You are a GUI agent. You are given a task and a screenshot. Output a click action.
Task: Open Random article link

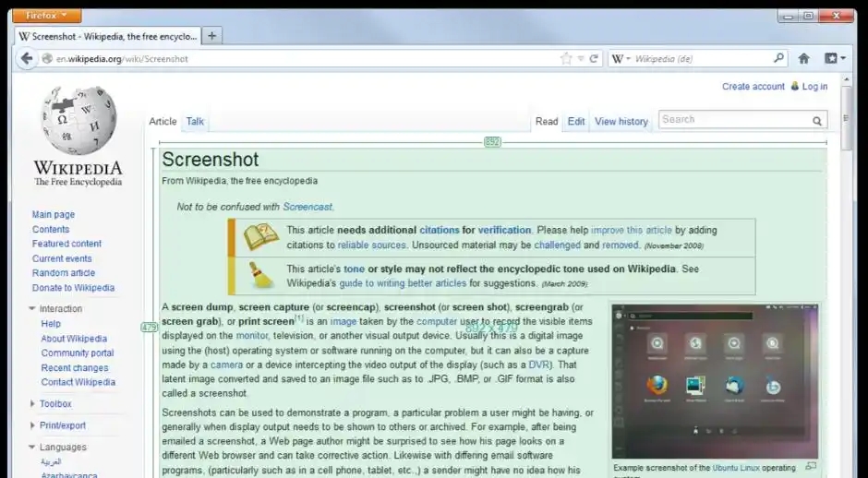pyautogui.click(x=63, y=273)
